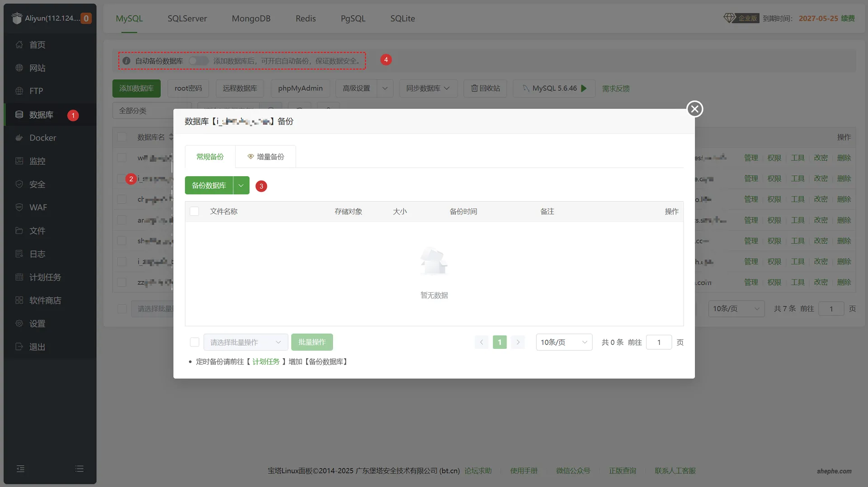
Task: Click the 计划任务 calendar icon in sidebar
Action: 19,277
